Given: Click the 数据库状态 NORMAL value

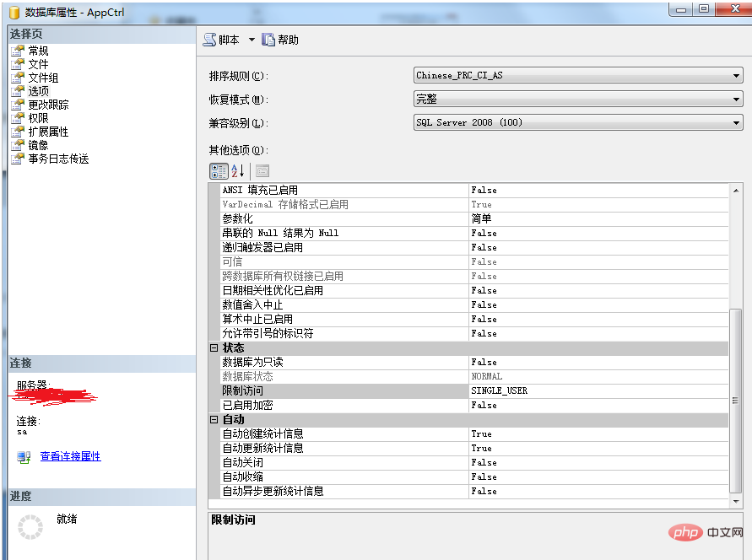Looking at the screenshot, I should [x=487, y=376].
